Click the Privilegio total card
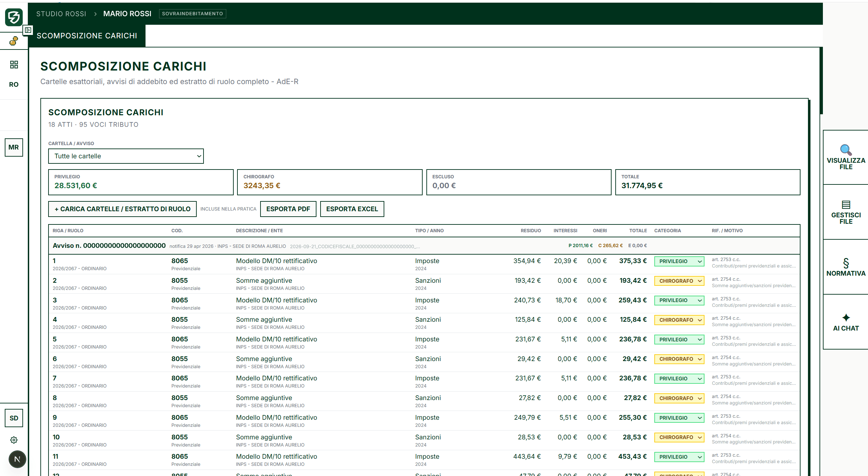 pos(141,182)
